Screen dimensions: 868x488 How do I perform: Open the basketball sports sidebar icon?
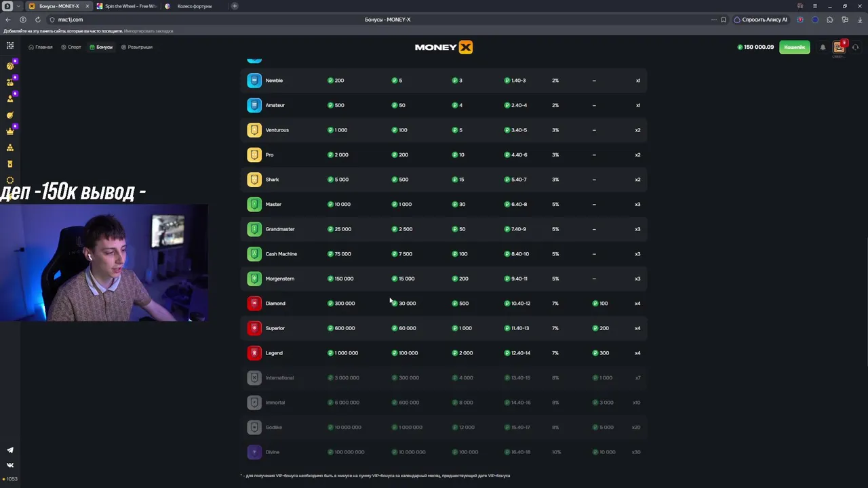click(10, 66)
